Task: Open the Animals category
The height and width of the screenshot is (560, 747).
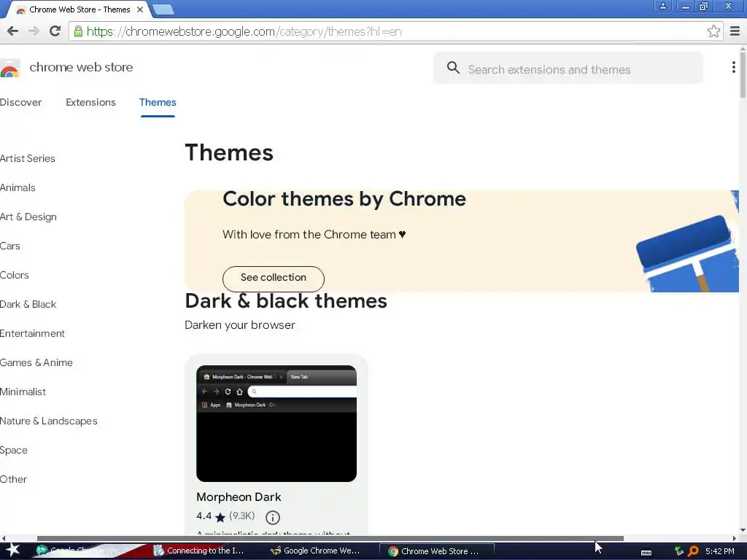Action: pyautogui.click(x=18, y=187)
